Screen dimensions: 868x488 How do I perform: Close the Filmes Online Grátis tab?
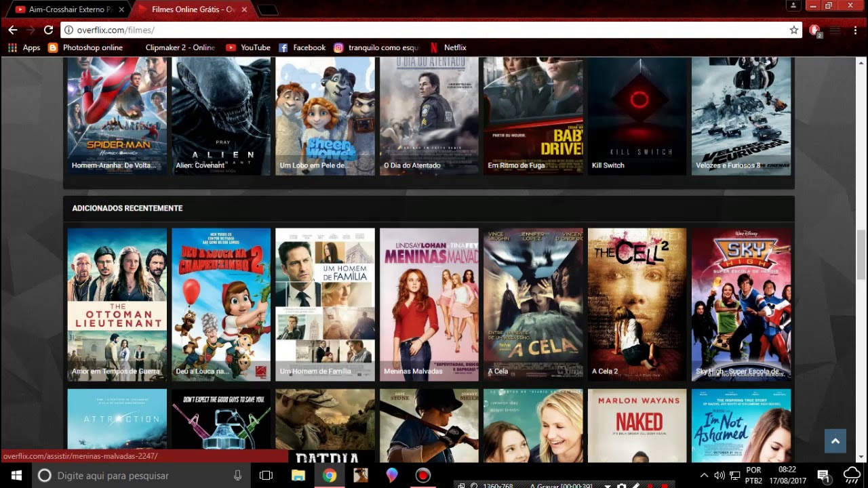[243, 9]
